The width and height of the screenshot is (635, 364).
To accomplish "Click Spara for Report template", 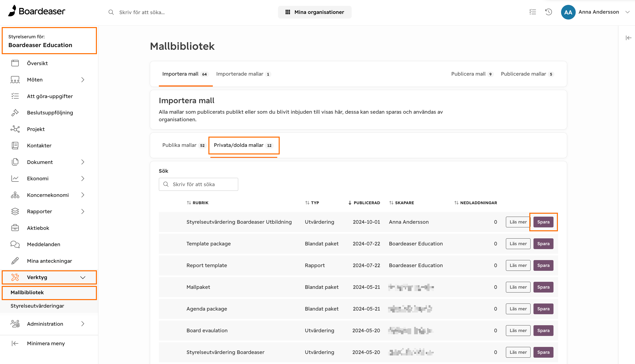I will click(x=543, y=265).
